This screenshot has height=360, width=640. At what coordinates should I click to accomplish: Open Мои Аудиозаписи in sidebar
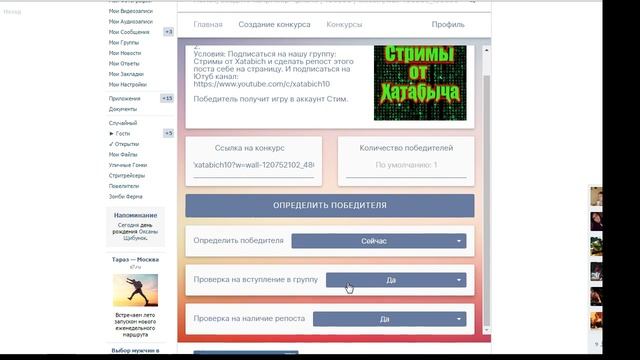click(x=131, y=22)
